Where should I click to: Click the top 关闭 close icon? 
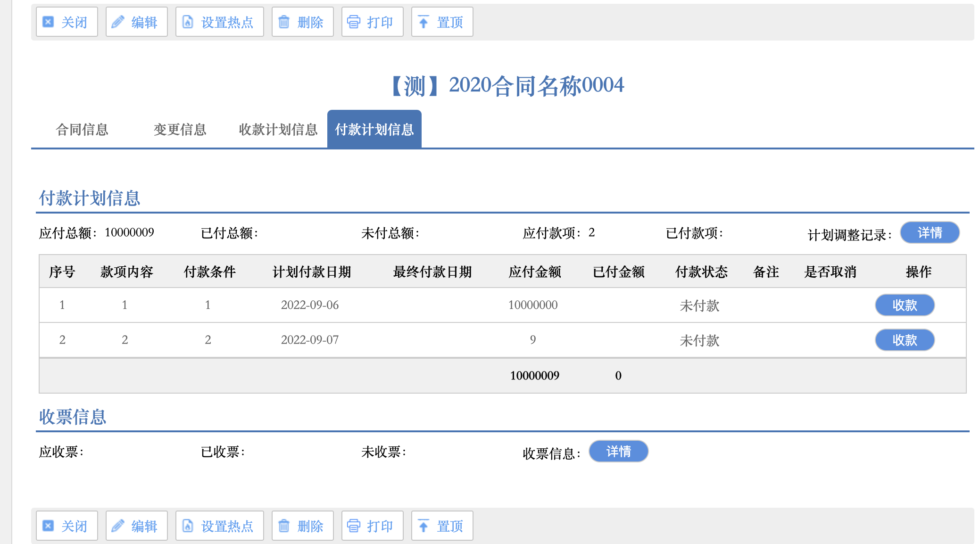click(48, 22)
